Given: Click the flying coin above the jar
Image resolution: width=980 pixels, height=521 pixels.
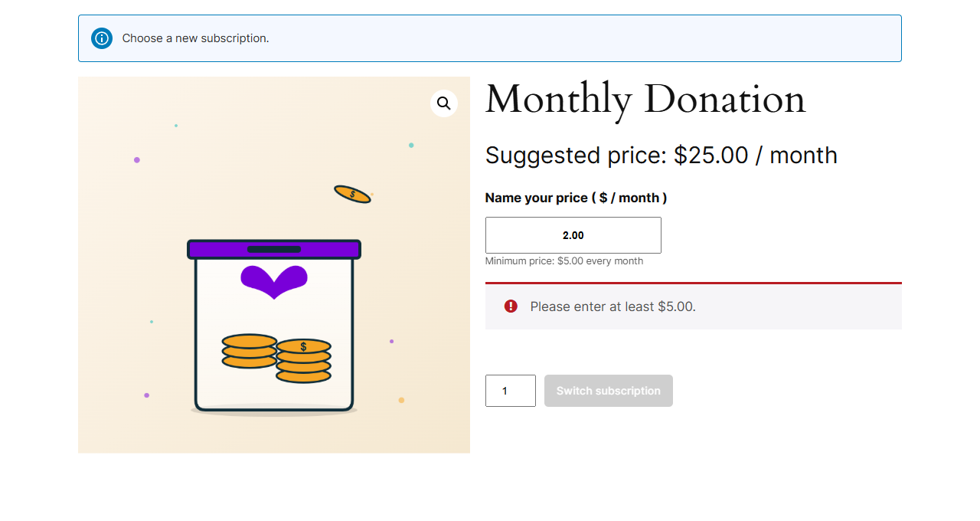Looking at the screenshot, I should click(352, 194).
